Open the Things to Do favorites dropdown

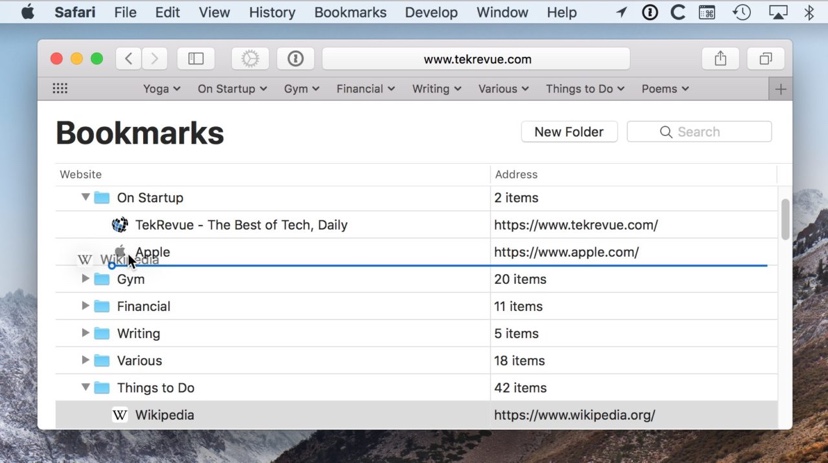click(x=585, y=89)
